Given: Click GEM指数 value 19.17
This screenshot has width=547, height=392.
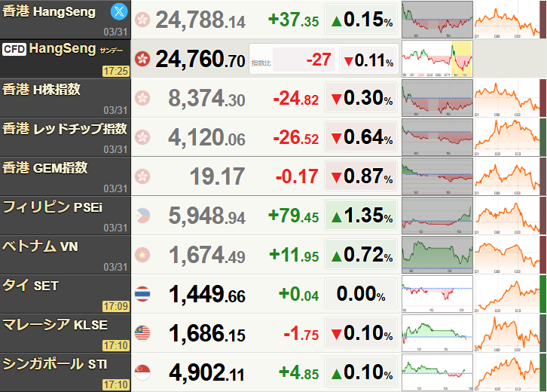Looking at the screenshot, I should (x=217, y=176).
